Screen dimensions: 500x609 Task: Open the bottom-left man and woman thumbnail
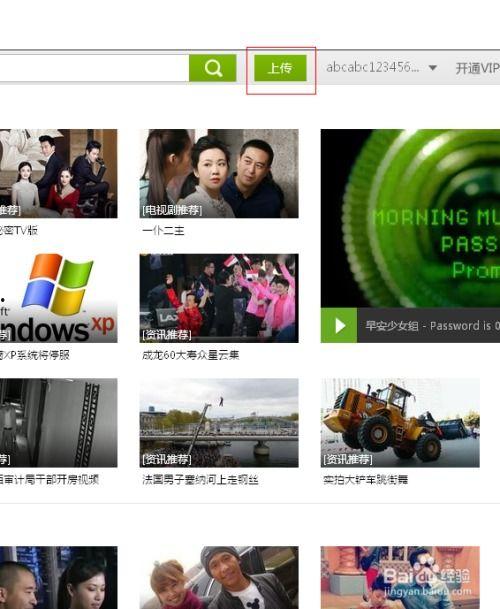point(59,578)
